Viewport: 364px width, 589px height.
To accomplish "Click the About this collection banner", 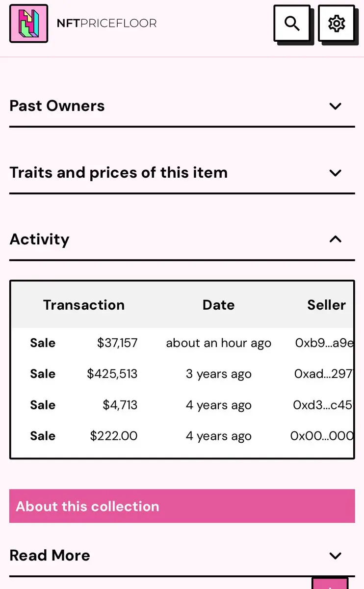I will click(182, 506).
